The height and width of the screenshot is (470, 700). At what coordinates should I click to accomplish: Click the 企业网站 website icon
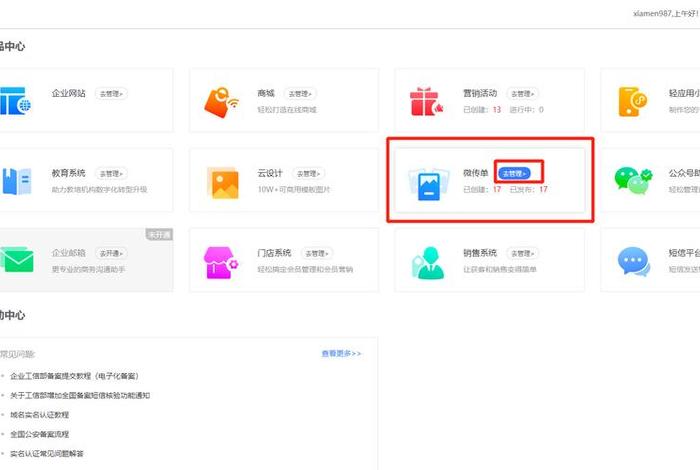point(15,101)
